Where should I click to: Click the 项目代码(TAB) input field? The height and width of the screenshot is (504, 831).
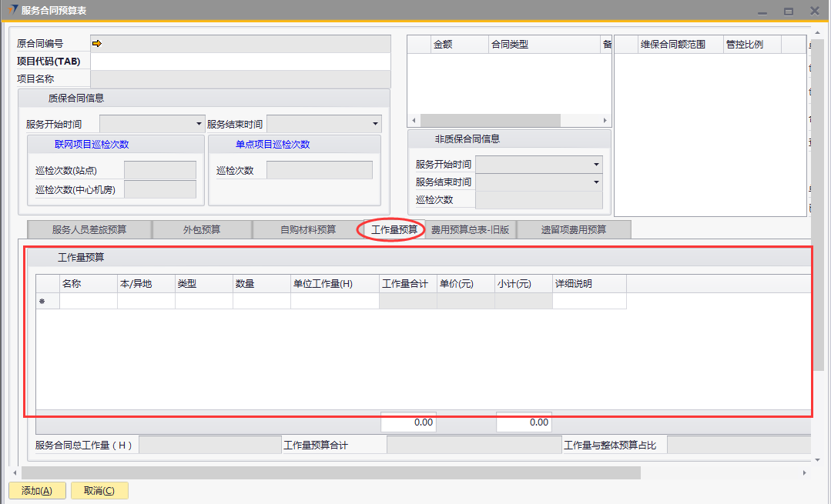tap(240, 62)
